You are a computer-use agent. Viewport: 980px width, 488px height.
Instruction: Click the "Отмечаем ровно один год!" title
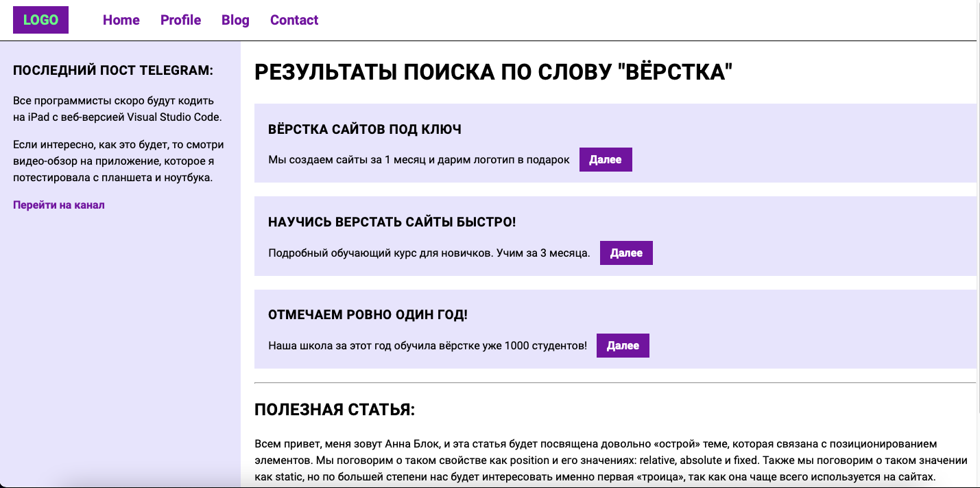(x=368, y=315)
